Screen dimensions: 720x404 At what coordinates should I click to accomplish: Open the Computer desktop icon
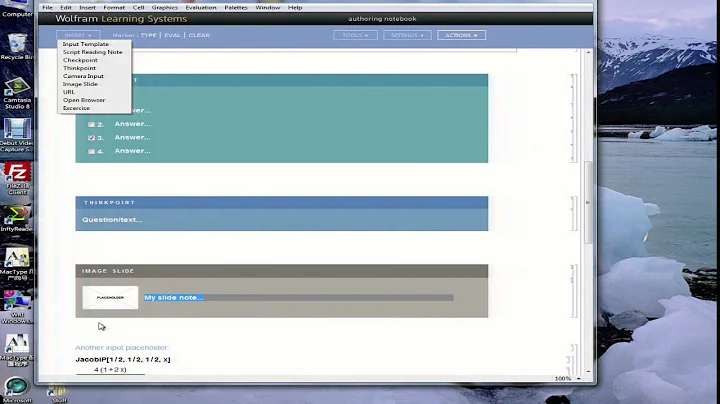click(x=17, y=9)
